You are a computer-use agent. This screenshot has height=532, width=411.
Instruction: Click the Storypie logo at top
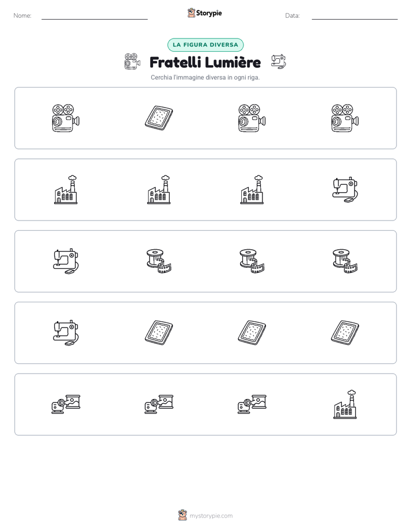[205, 13]
